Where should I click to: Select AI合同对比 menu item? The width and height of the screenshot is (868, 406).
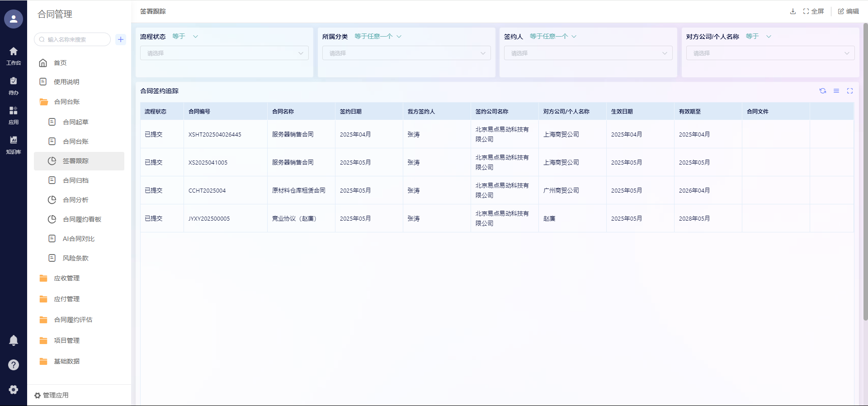point(79,239)
